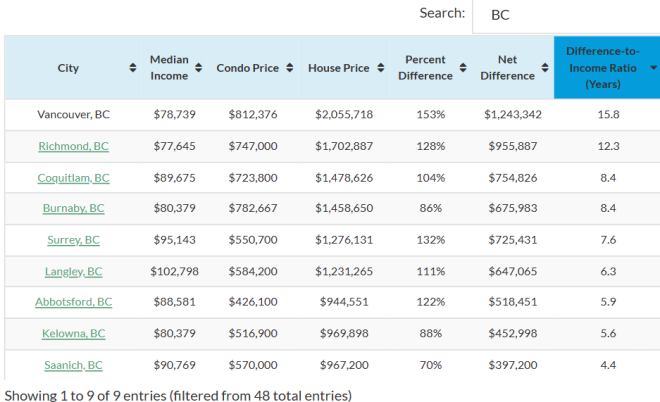
Task: Click the Langley median income $102,798 cell
Action: click(x=175, y=271)
